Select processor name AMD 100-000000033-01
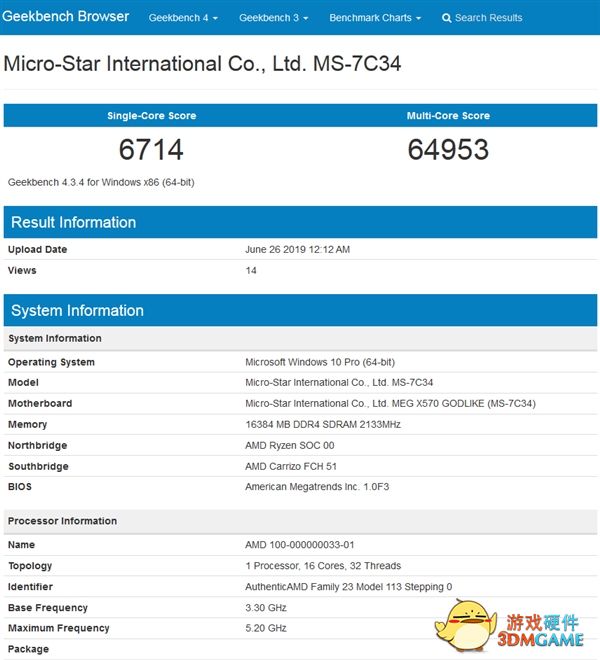Viewport: 600px width, 660px height. (x=300, y=545)
